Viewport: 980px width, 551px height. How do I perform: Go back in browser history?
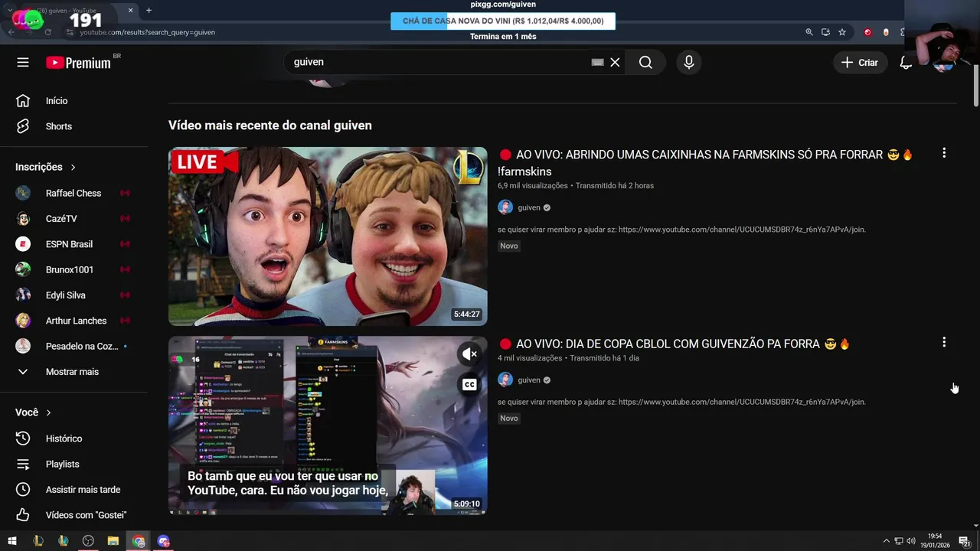(x=11, y=32)
